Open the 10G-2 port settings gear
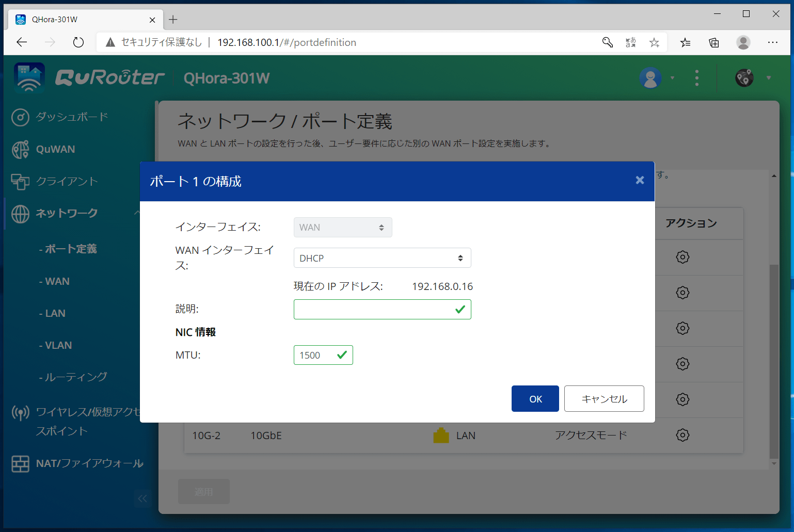The height and width of the screenshot is (532, 794). [682, 435]
